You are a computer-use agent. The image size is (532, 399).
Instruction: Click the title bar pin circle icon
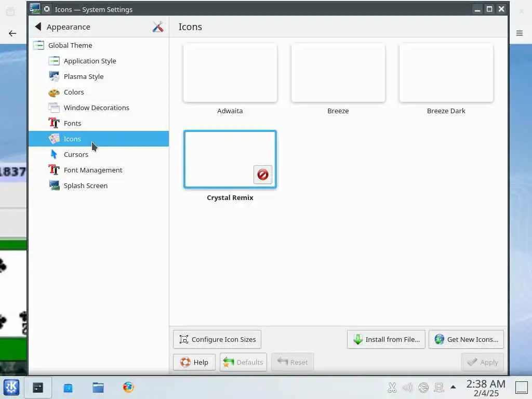click(47, 9)
